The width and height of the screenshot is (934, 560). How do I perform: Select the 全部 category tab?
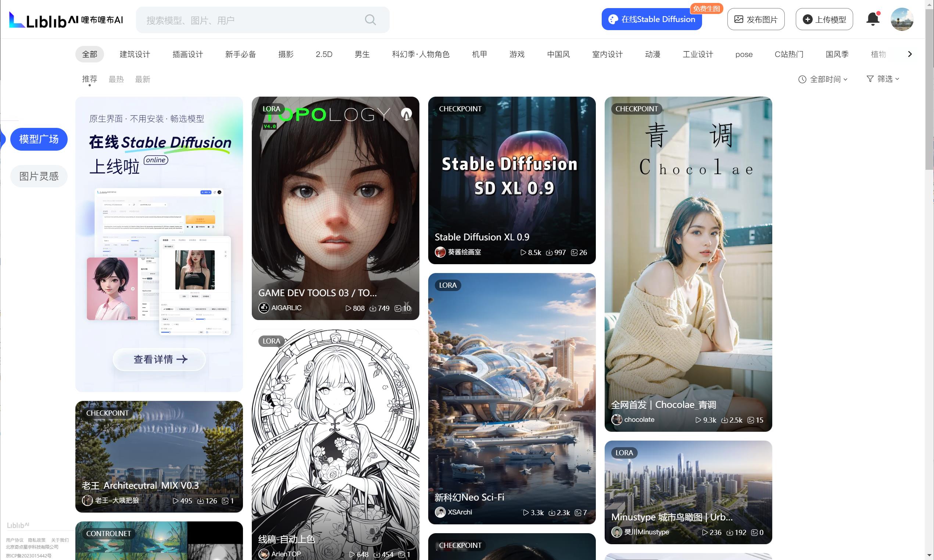(90, 54)
